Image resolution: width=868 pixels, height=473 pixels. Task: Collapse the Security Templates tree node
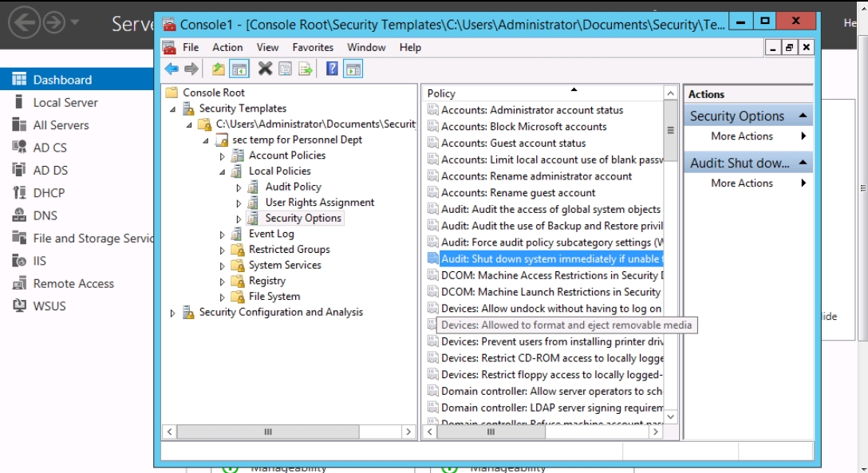click(x=172, y=109)
